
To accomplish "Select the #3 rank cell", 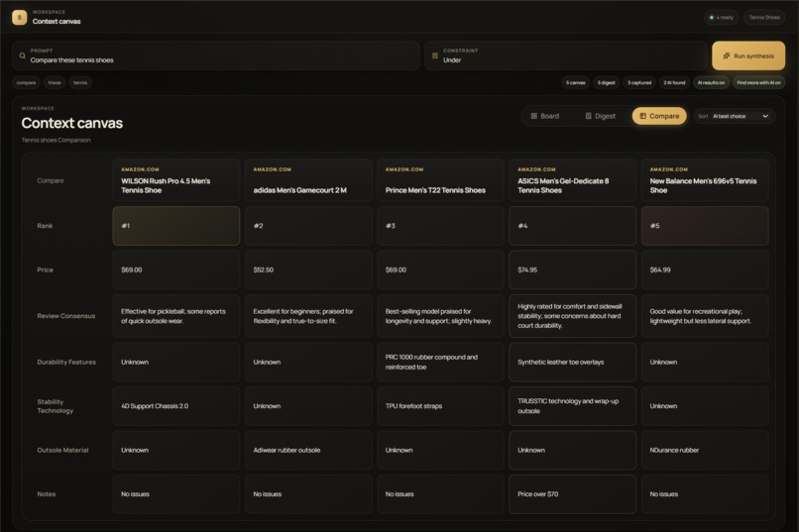I will coord(440,226).
